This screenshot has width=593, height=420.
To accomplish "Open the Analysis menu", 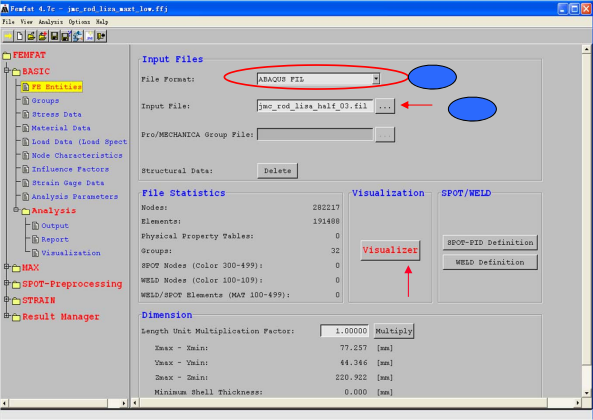I will coord(50,22).
